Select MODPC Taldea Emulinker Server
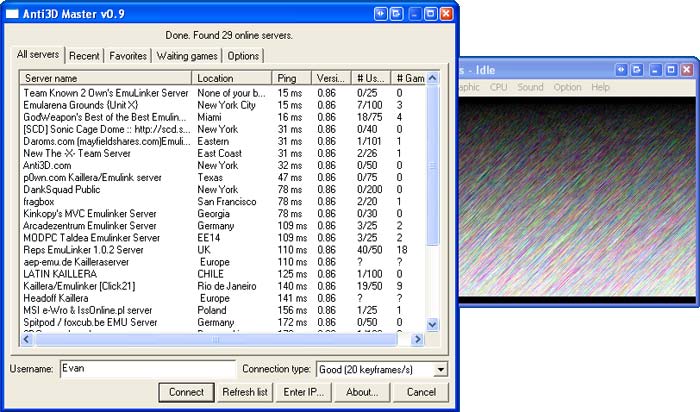The width and height of the screenshot is (700, 412). click(x=223, y=237)
